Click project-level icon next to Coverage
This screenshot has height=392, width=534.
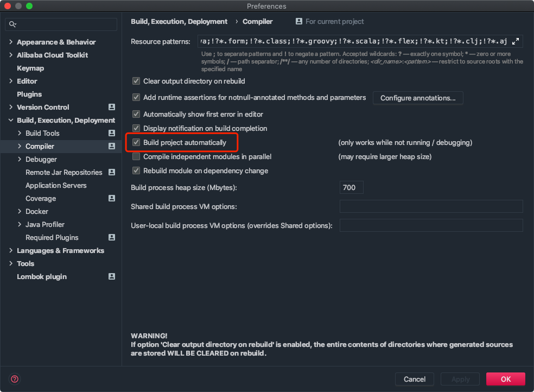(112, 198)
